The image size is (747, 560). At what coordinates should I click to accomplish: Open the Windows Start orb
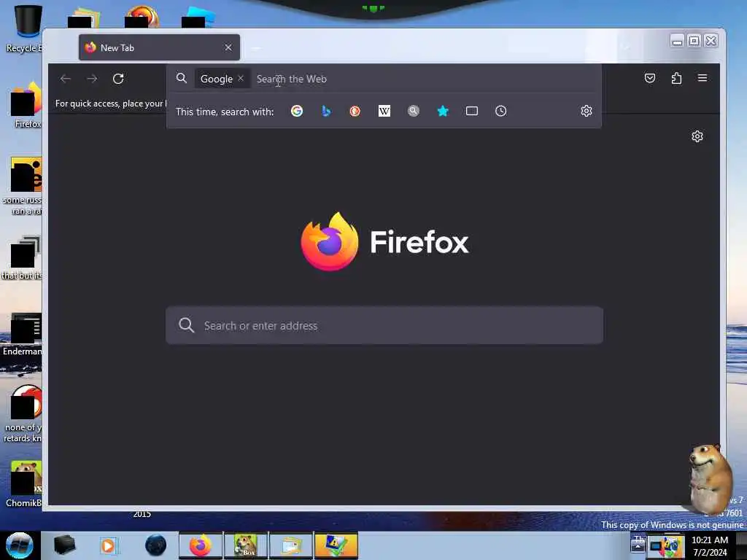(20, 545)
